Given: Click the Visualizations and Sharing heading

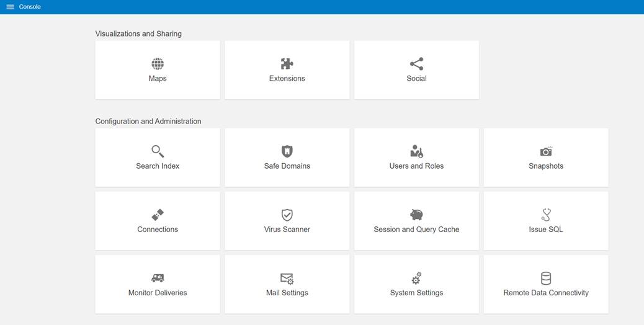Looking at the screenshot, I should point(138,33).
